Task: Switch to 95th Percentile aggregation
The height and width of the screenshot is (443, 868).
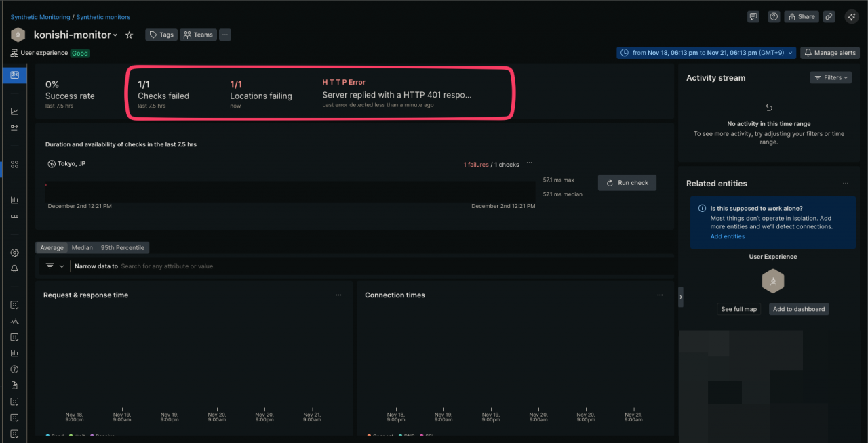Action: pyautogui.click(x=122, y=248)
